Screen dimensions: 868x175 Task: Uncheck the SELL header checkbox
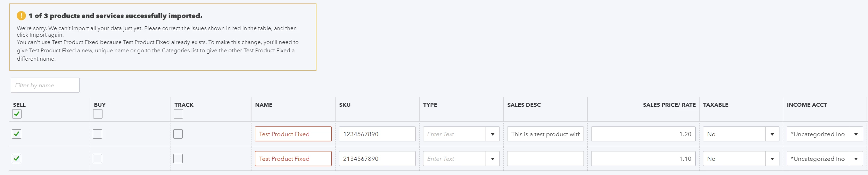pos(17,114)
